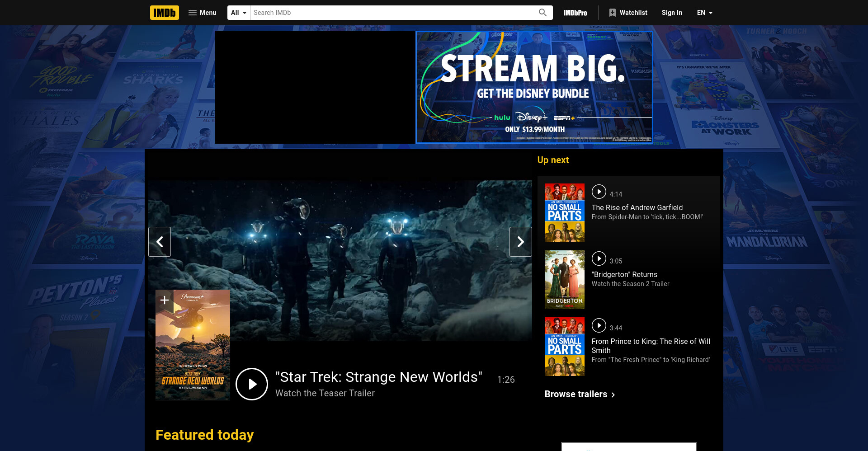
Task: Open From Prince to King title
Action: pos(651,346)
